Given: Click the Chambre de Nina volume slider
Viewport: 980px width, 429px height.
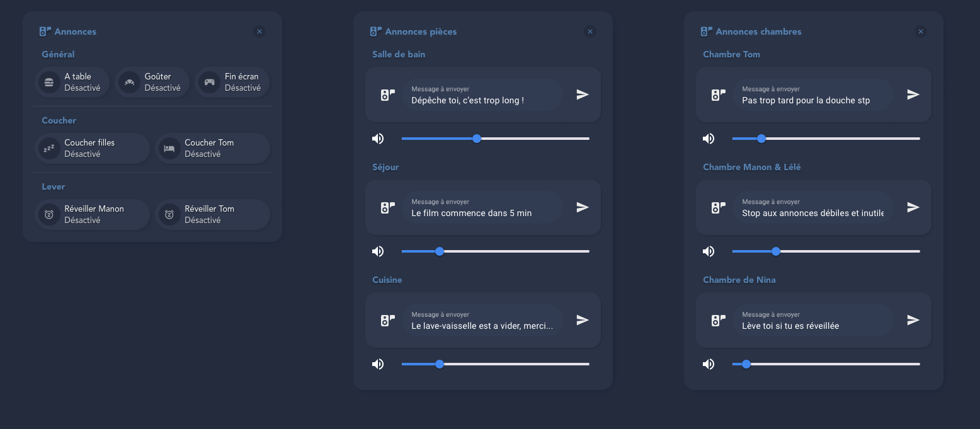Looking at the screenshot, I should click(x=826, y=364).
